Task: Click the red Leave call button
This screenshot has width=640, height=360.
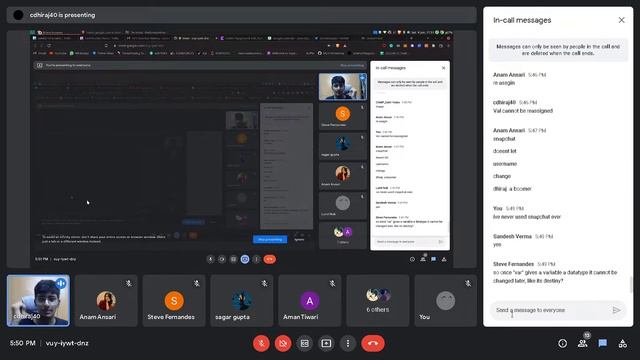Action: click(373, 343)
